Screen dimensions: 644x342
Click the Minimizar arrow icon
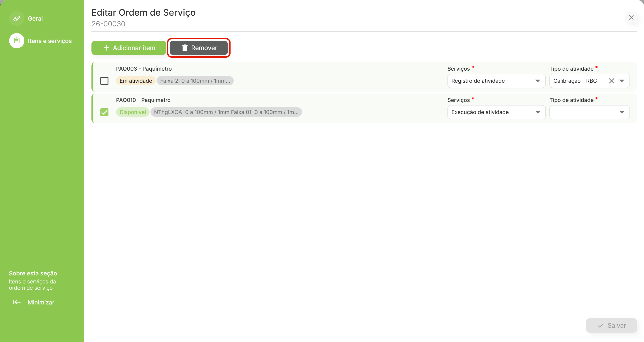click(x=17, y=302)
